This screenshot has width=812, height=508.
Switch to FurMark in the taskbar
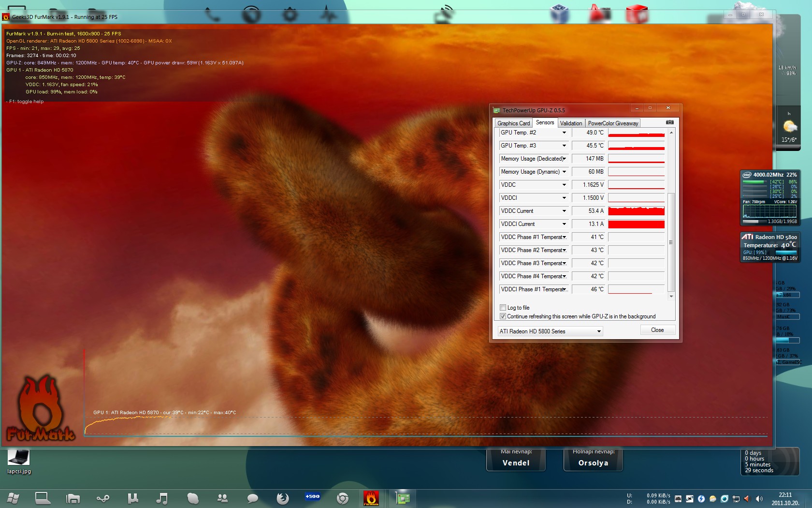pos(371,498)
